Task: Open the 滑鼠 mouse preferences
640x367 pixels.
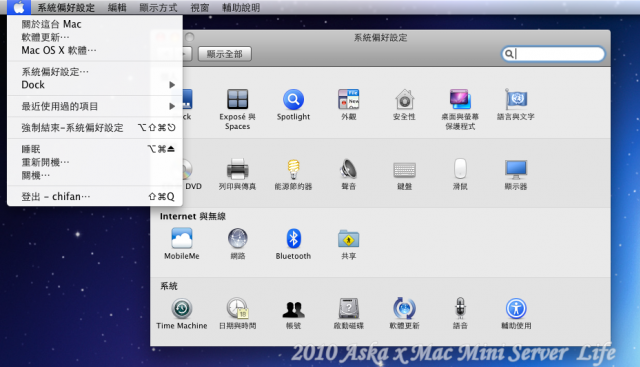Action: [x=460, y=174]
